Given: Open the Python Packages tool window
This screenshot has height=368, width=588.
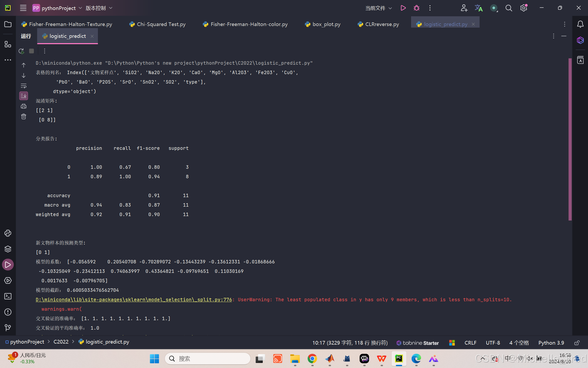Looking at the screenshot, I should pyautogui.click(x=8, y=249).
